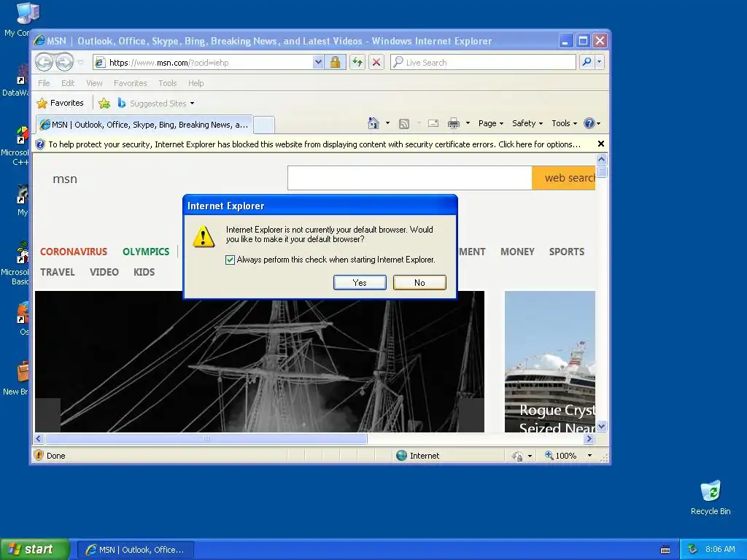Click the RSS feeds icon
Screen dimensions: 747x560
pyautogui.click(x=404, y=124)
